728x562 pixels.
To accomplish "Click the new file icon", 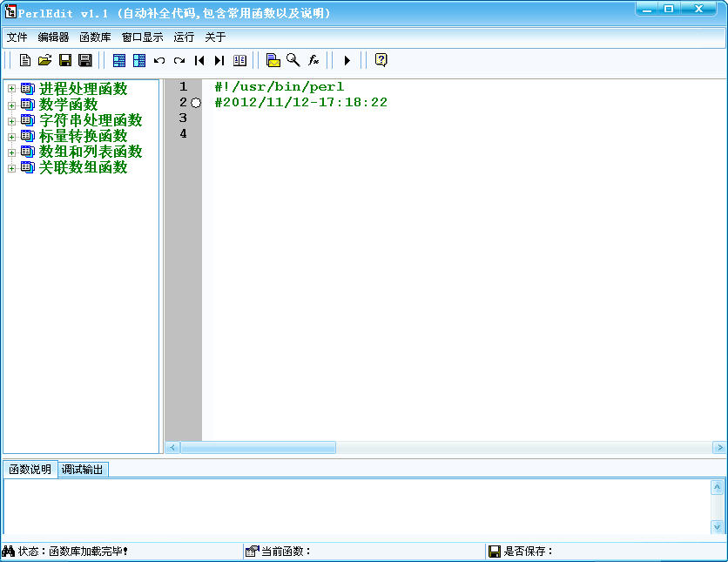I will pos(25,60).
